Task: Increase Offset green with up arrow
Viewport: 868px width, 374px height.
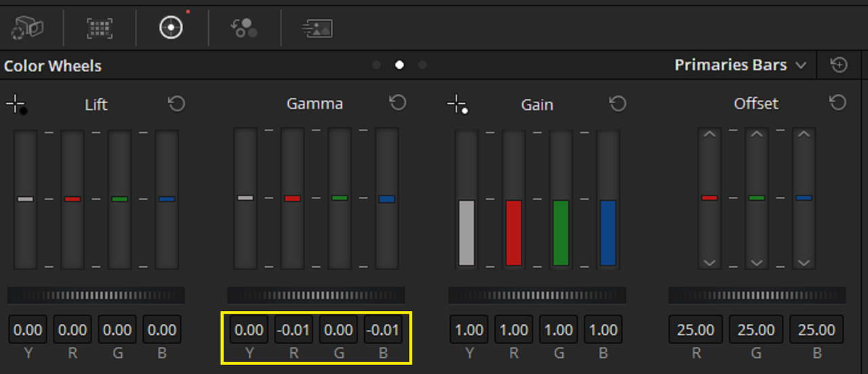Action: [x=757, y=134]
